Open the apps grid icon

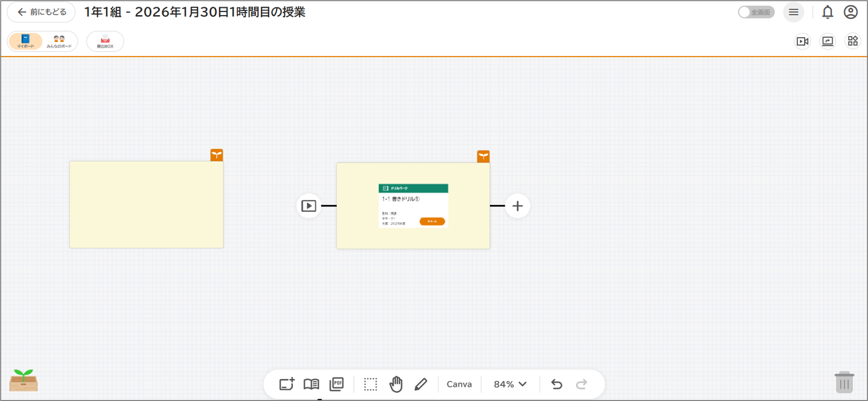(x=852, y=41)
